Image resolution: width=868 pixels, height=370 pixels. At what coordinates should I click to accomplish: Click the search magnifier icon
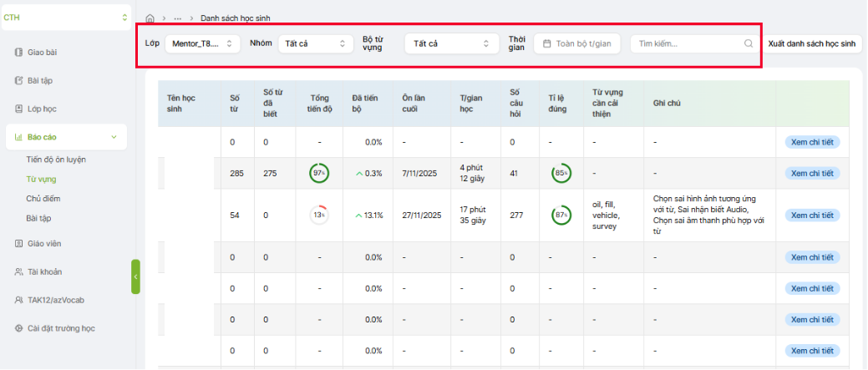pos(748,43)
